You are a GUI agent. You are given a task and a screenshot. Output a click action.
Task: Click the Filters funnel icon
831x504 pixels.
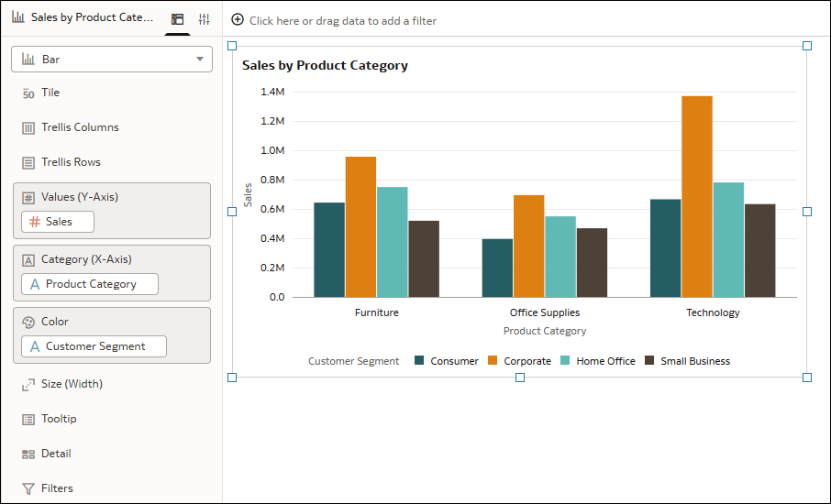pyautogui.click(x=28, y=489)
